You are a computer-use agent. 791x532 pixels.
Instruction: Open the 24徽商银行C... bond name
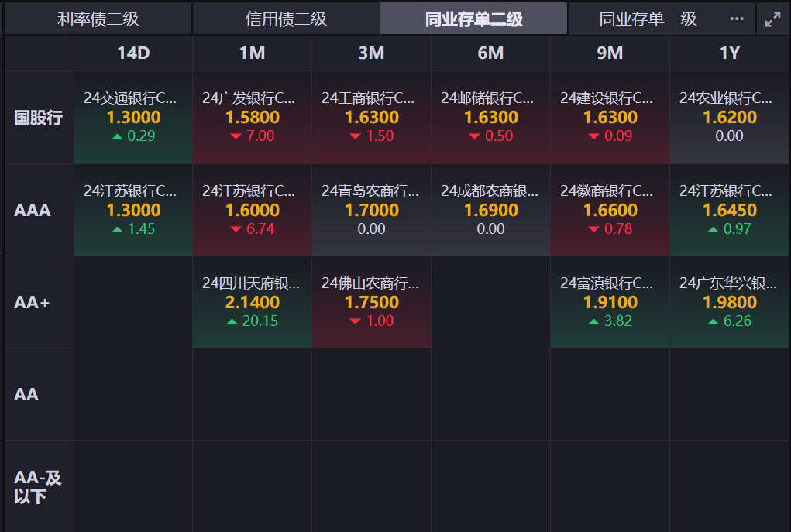(607, 190)
